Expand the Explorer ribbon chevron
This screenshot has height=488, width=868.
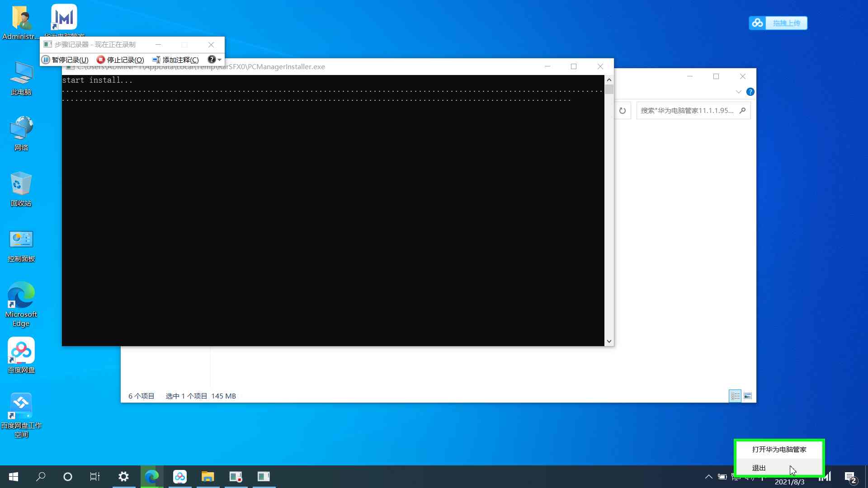click(x=738, y=92)
